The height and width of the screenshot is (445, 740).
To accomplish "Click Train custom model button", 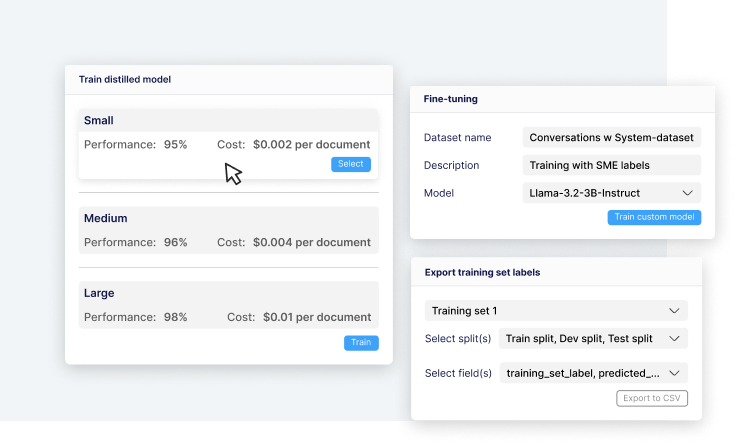I will [654, 217].
